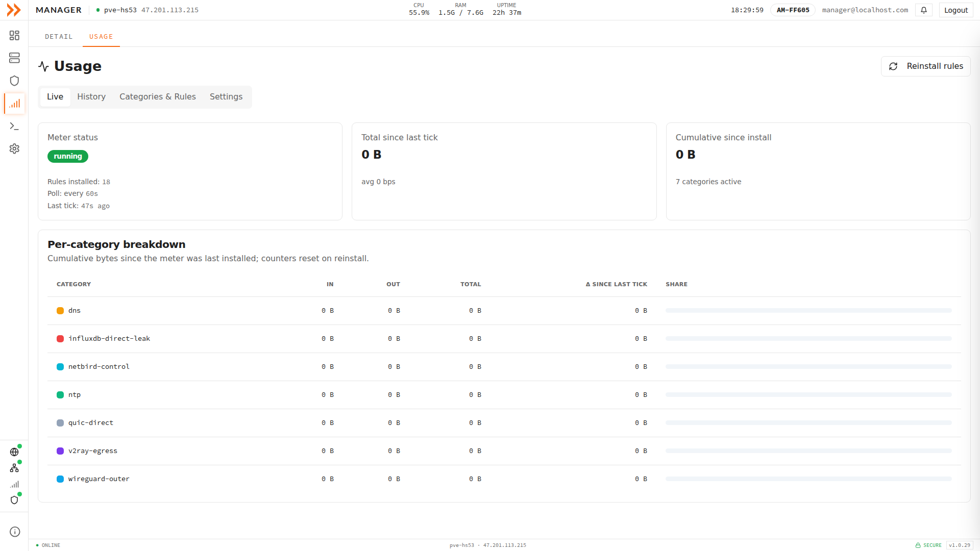The width and height of the screenshot is (980, 551).
Task: Open the terminal prompt icon in sidebar
Action: (14, 126)
